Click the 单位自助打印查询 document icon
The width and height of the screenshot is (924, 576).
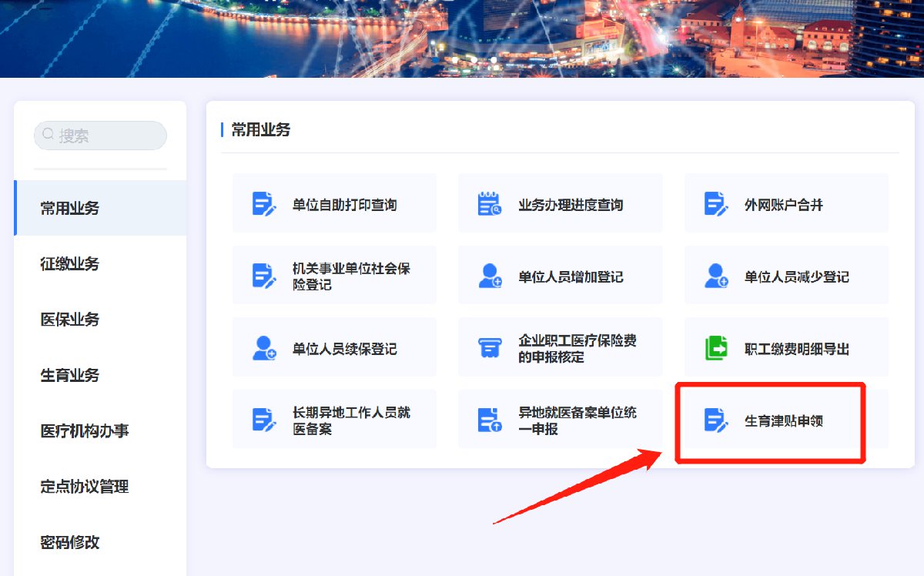pos(264,204)
